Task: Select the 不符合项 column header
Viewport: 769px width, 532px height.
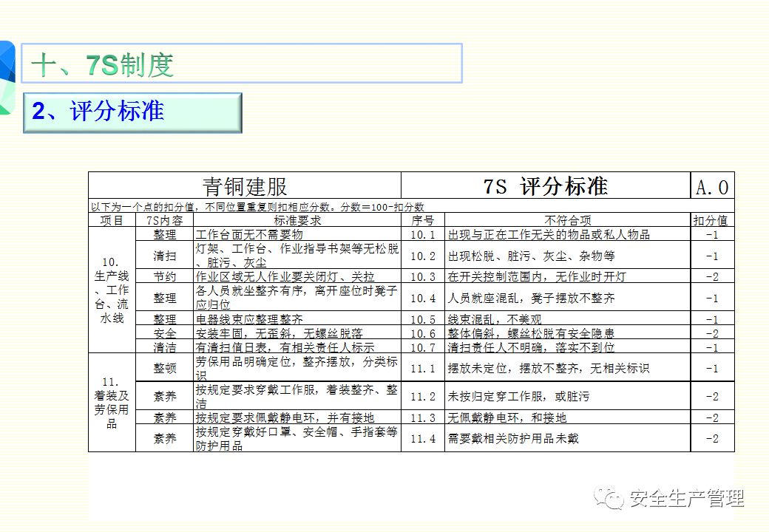Action: (x=567, y=220)
